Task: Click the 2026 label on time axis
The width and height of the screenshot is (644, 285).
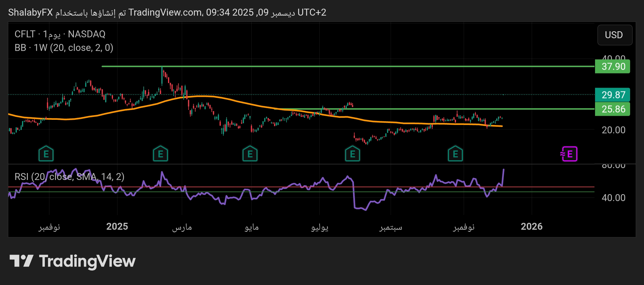Action: [532, 227]
